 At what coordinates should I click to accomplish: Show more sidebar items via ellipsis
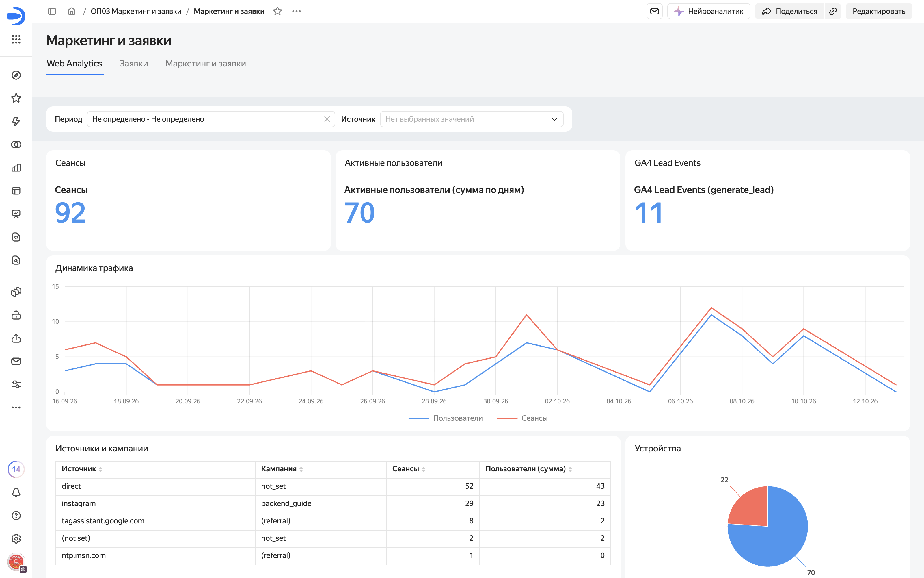16,407
